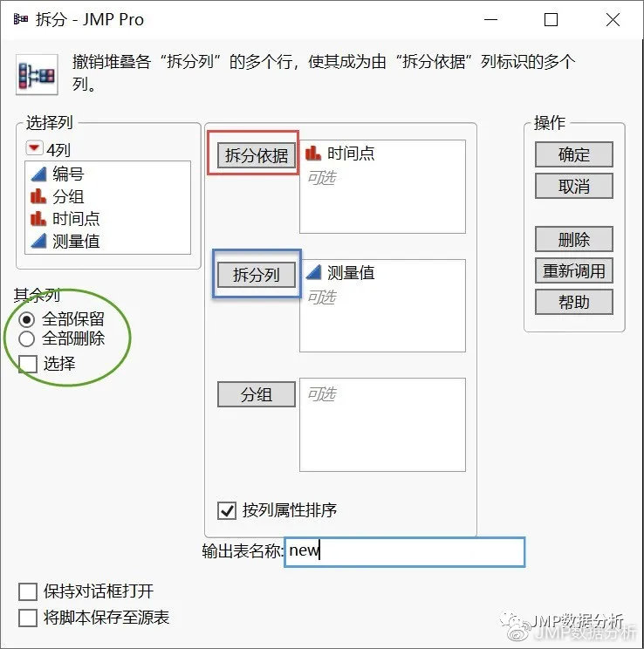Image resolution: width=644 pixels, height=649 pixels.
Task: Select the 全部删除 radio button
Action: (x=26, y=338)
